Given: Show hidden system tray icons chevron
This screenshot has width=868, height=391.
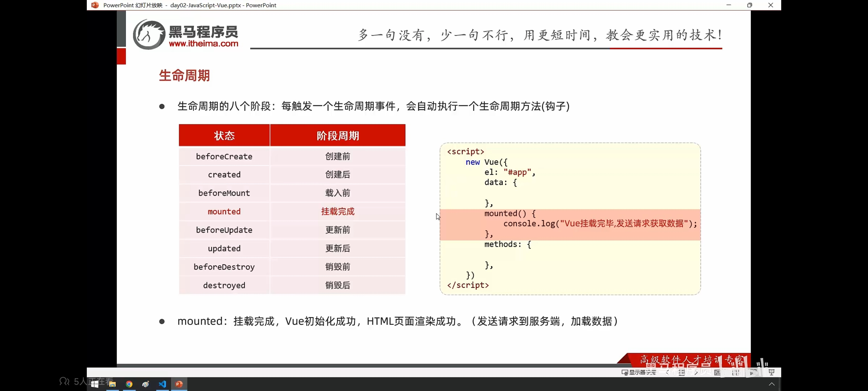Looking at the screenshot, I should 772,384.
